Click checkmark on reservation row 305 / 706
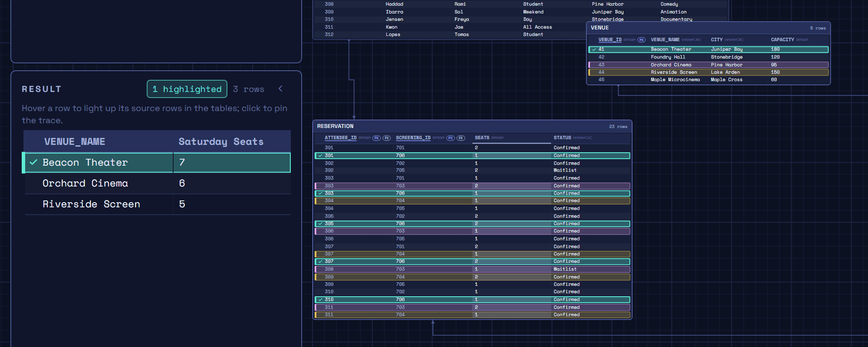The height and width of the screenshot is (347, 868). tap(320, 224)
